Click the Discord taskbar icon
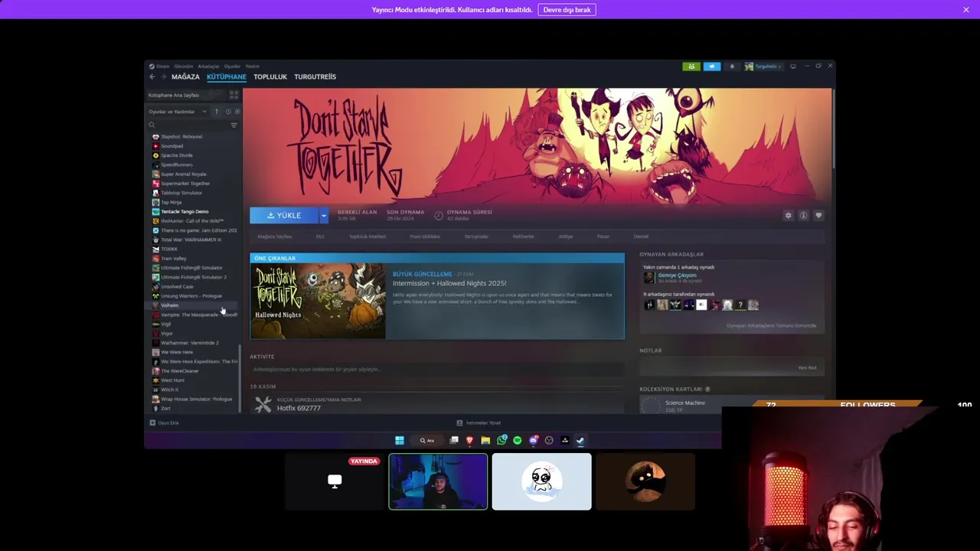This screenshot has width=980, height=551. pyautogui.click(x=534, y=440)
